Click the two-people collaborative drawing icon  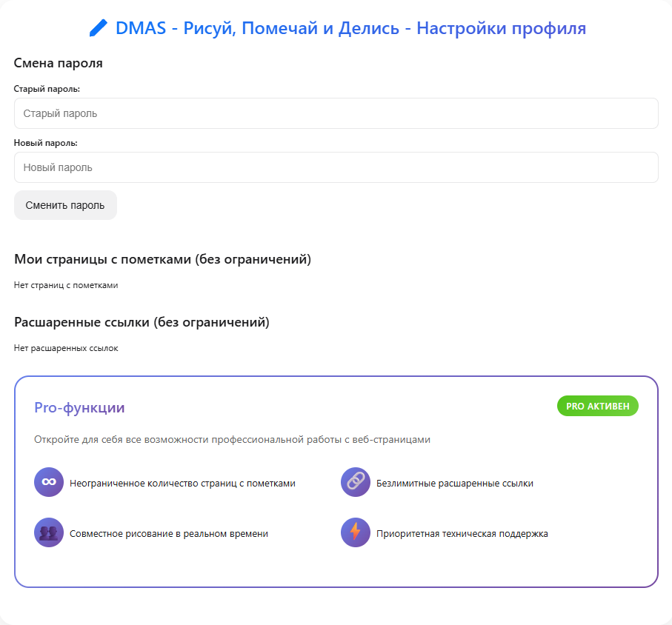pyautogui.click(x=49, y=532)
